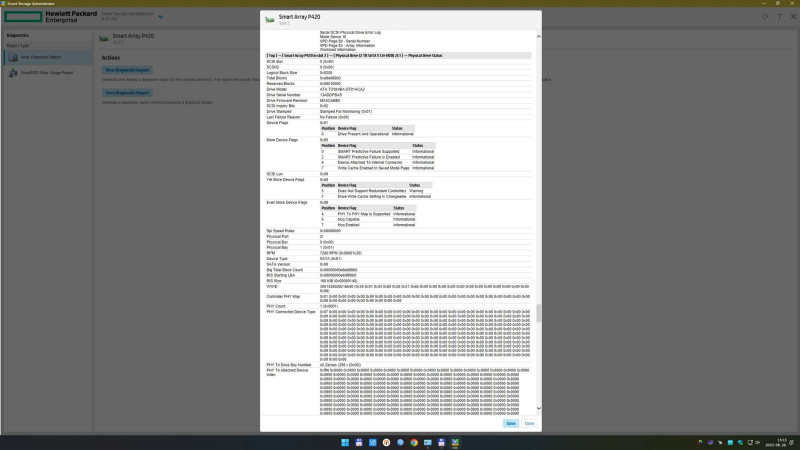Image resolution: width=800 pixels, height=450 pixels.
Task: Click the Physical Drive breadcrumb link in report
Action: coord(369,56)
